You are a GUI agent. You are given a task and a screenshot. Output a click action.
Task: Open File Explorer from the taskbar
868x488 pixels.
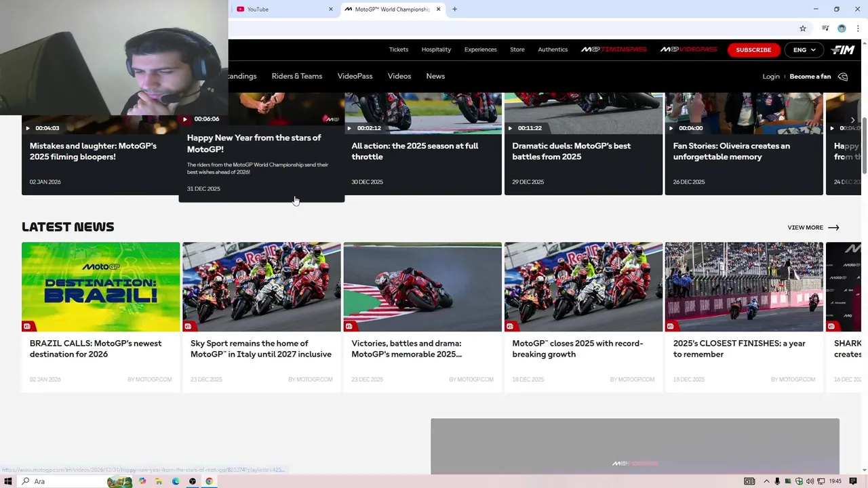[159, 481]
